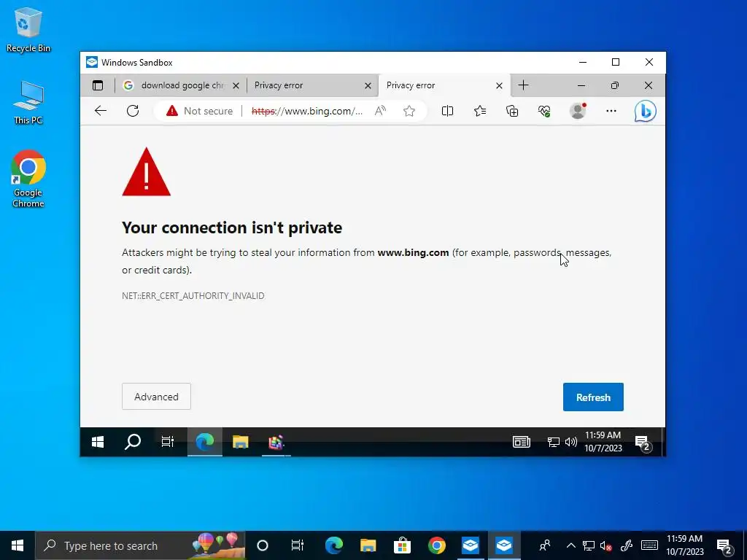
Task: Open the sandbox taskbar search icon
Action: coord(133,443)
